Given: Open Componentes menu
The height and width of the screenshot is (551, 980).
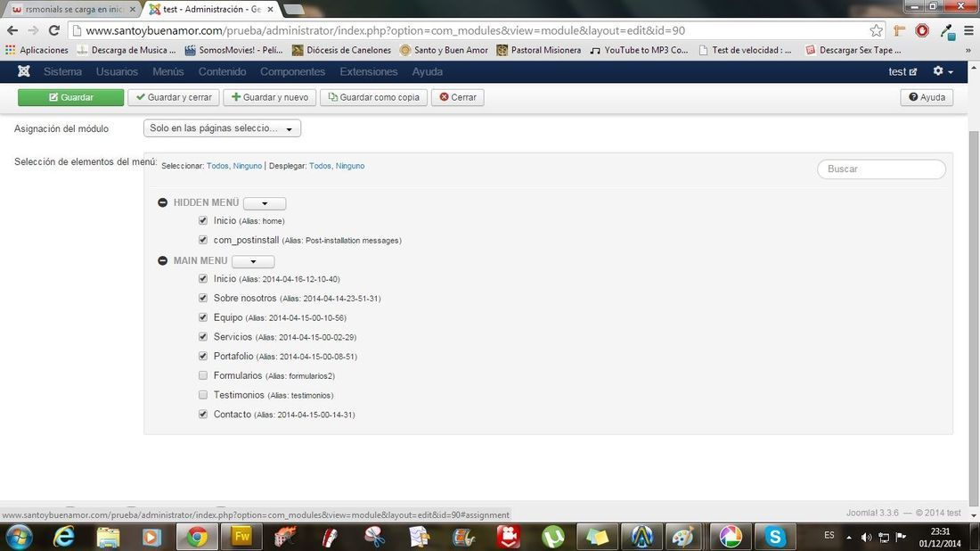Looking at the screenshot, I should pos(292,71).
